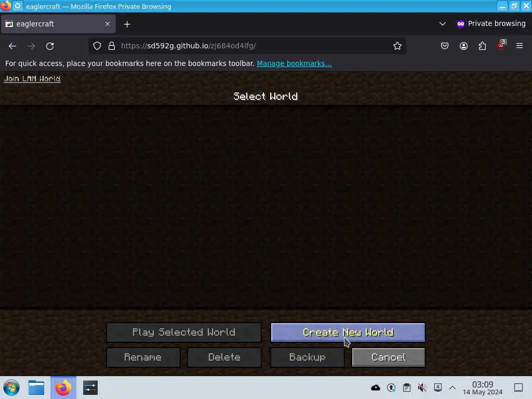
Task: Open the file manager in taskbar
Action: [x=36, y=388]
